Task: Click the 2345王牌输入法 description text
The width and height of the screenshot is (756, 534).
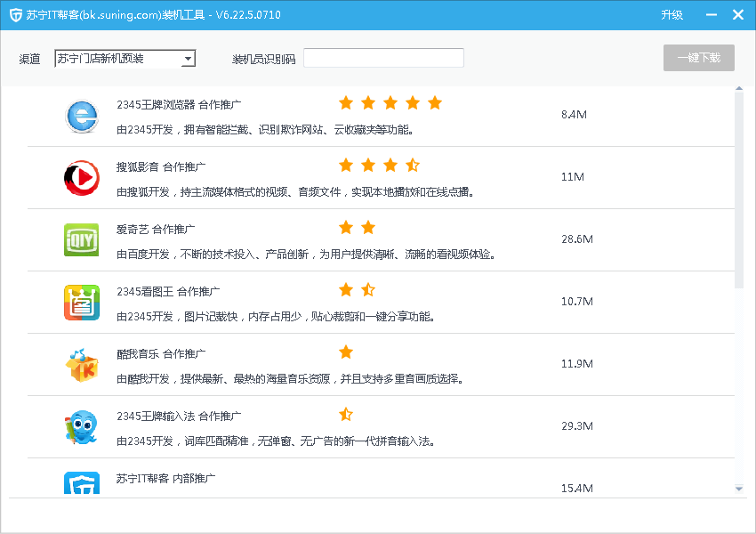Action: click(276, 441)
